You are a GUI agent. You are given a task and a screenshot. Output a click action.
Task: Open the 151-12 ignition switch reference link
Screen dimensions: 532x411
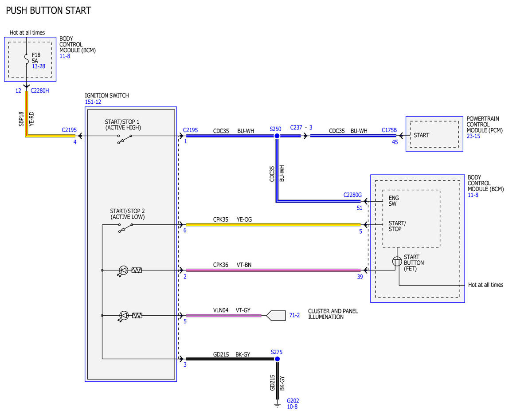tap(93, 102)
